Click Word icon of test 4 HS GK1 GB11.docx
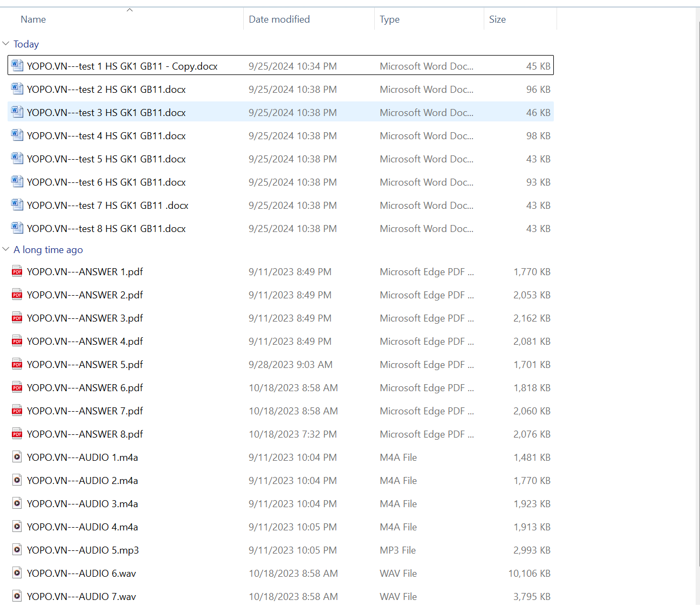The image size is (700, 607). click(17, 135)
